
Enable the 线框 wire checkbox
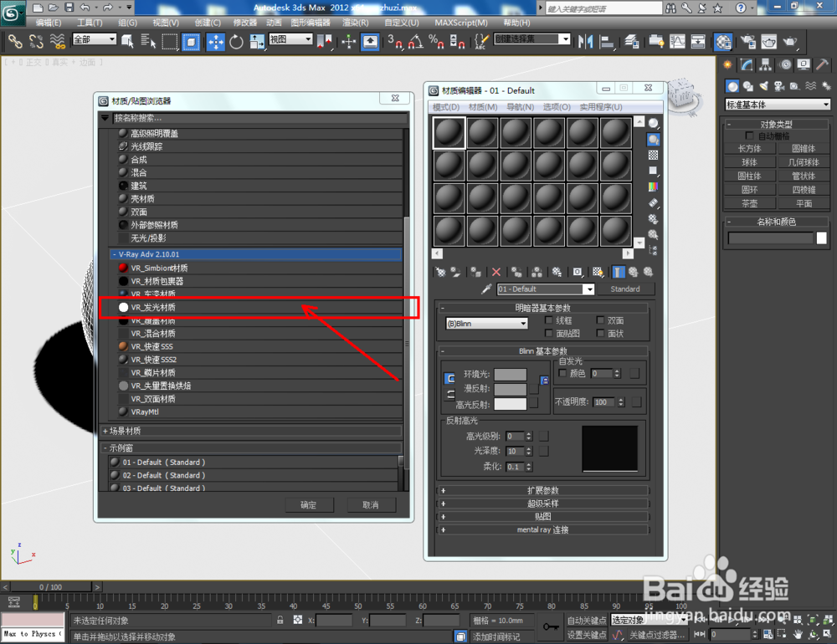548,320
